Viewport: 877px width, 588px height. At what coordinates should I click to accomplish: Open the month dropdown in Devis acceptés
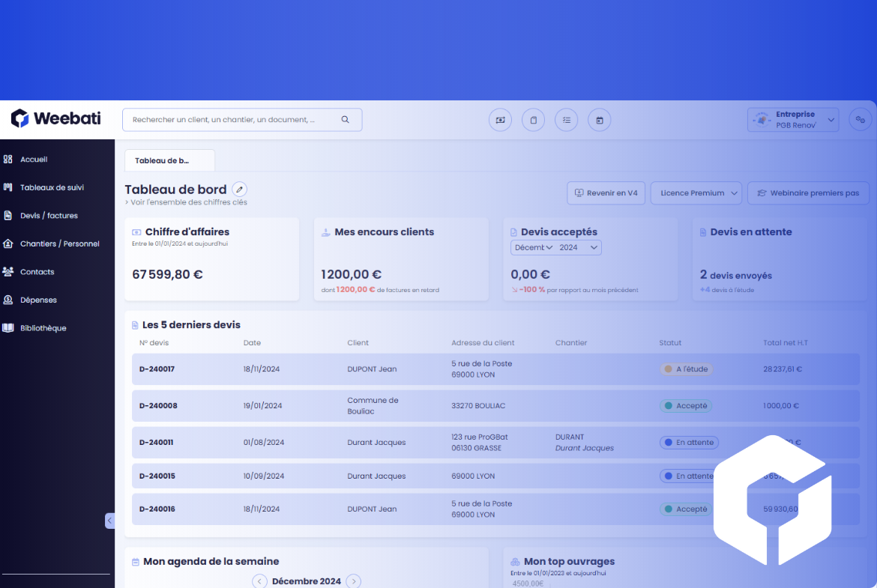[533, 248]
